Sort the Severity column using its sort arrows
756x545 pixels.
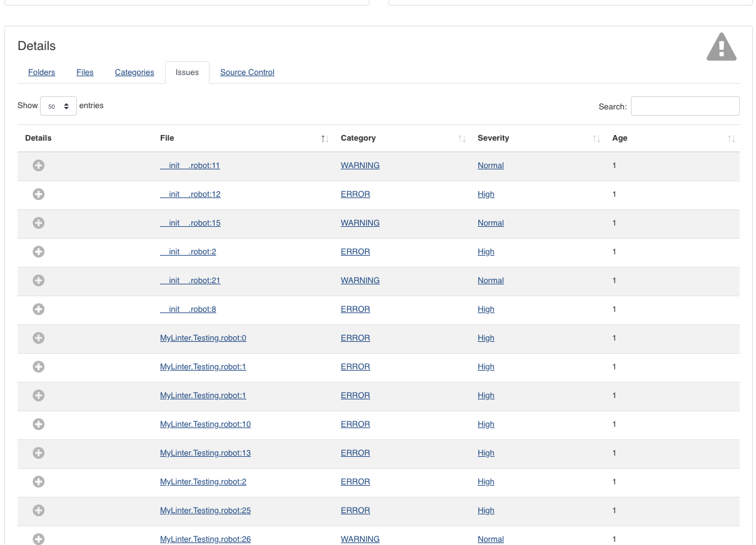click(x=595, y=138)
